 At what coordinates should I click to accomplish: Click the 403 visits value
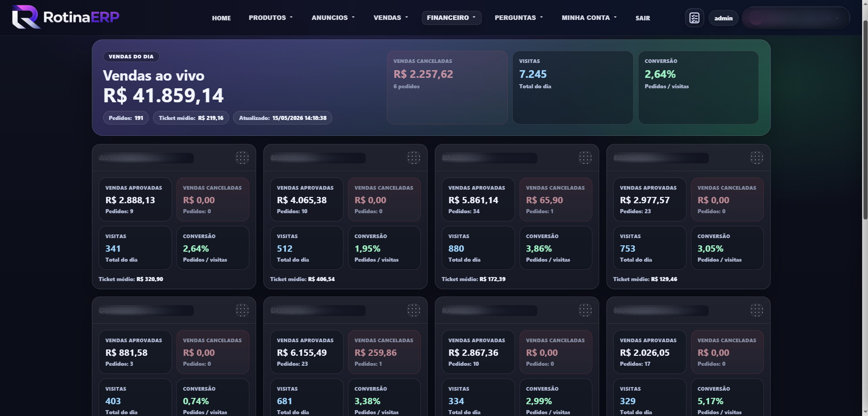click(113, 401)
